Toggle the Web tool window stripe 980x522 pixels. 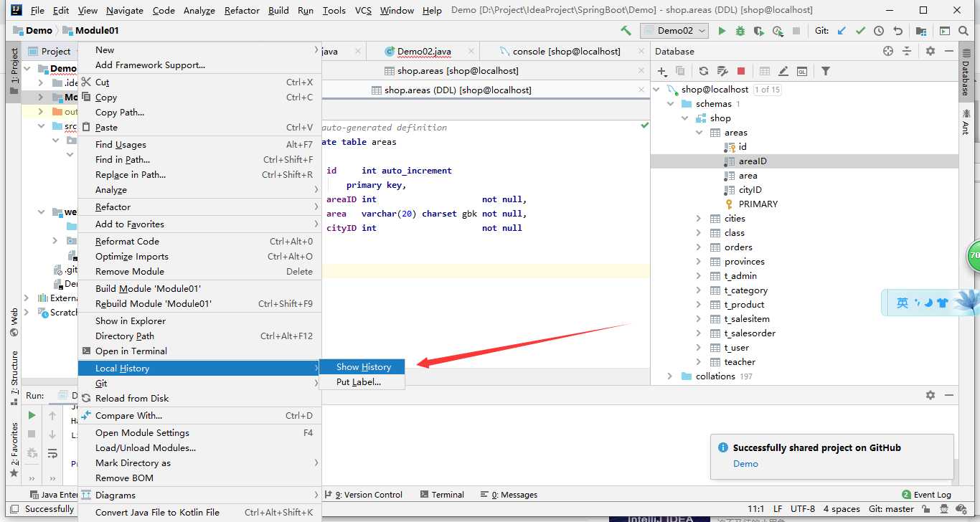(14, 322)
